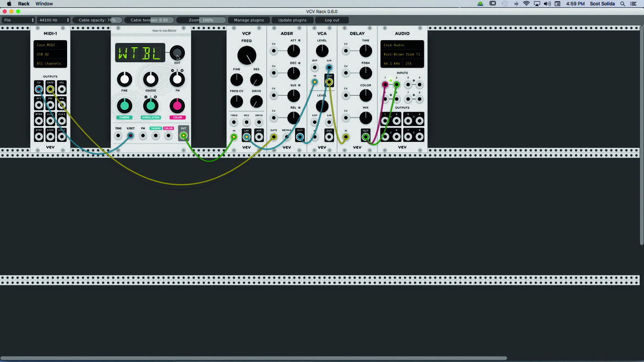
Task: Open the Burr-Brown audio device selector
Action: coord(402,54)
